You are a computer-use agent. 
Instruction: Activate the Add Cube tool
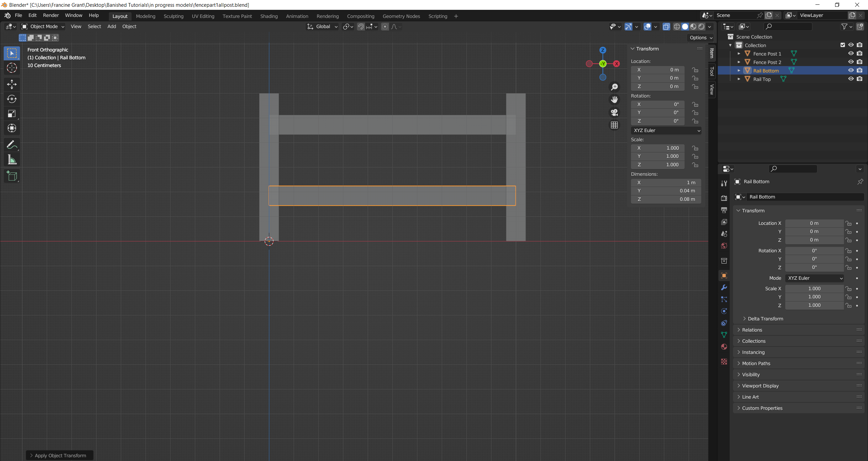(x=12, y=176)
